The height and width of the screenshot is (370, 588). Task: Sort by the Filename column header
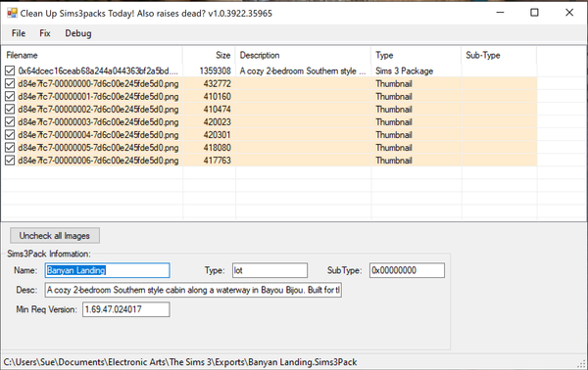pyautogui.click(x=92, y=56)
